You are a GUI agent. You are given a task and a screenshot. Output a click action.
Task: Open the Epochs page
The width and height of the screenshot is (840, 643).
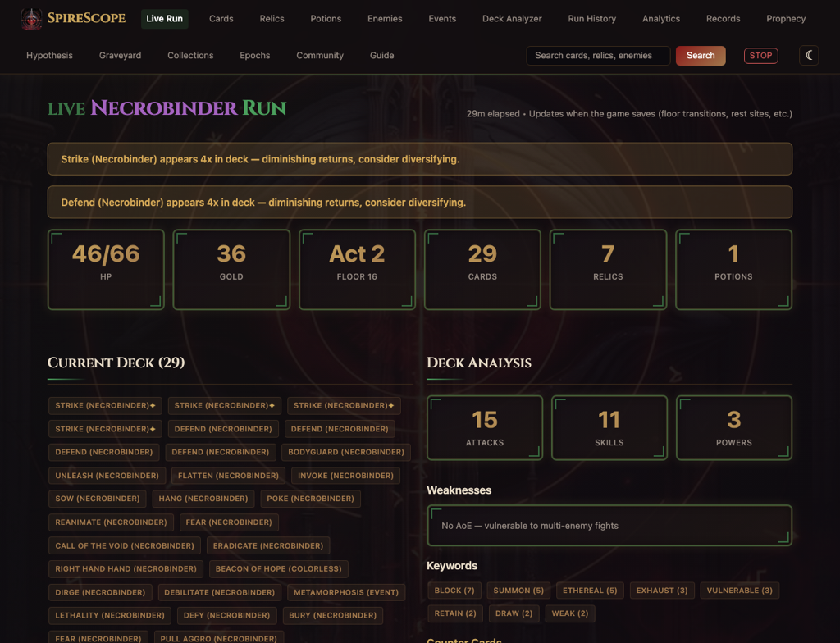pyautogui.click(x=254, y=55)
